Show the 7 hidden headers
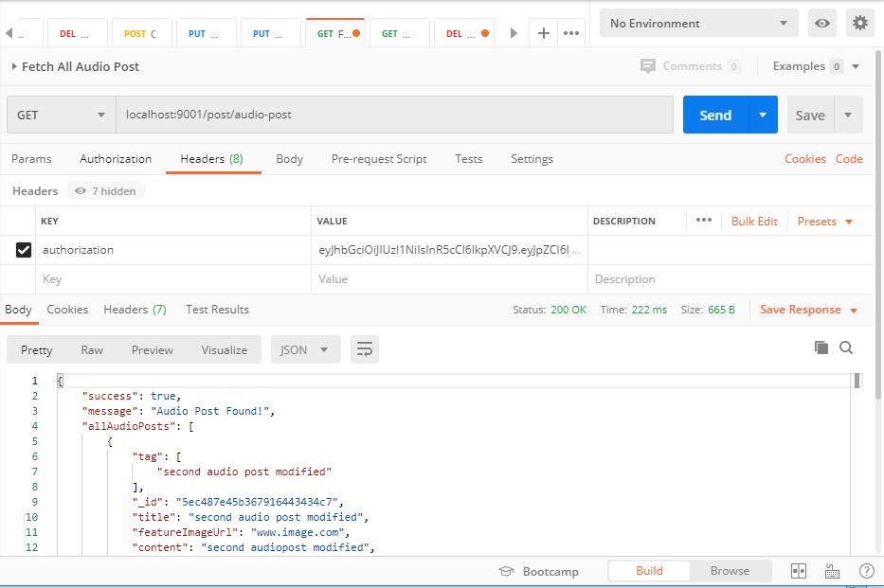Viewport: 884px width, 588px height. (105, 191)
